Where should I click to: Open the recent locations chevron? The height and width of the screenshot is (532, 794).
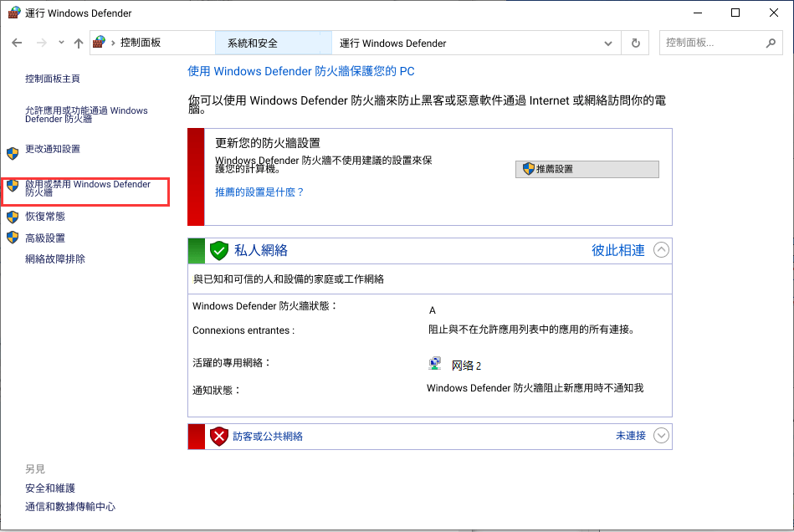61,43
